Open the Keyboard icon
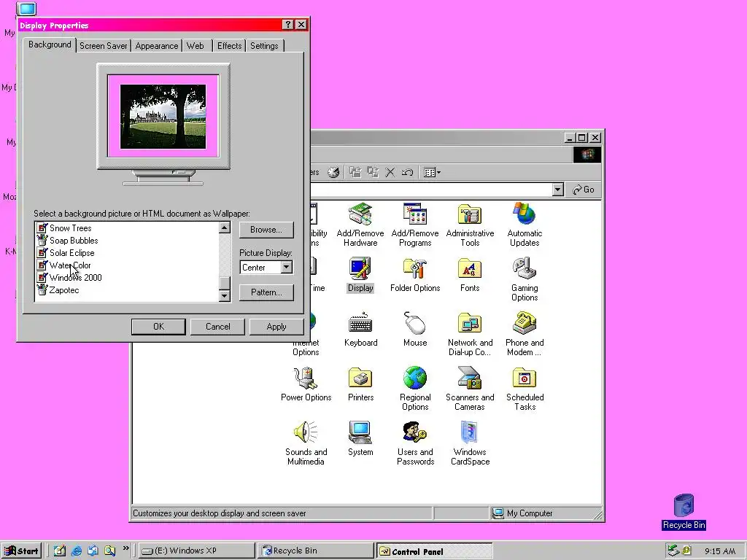The image size is (747, 560). click(360, 330)
